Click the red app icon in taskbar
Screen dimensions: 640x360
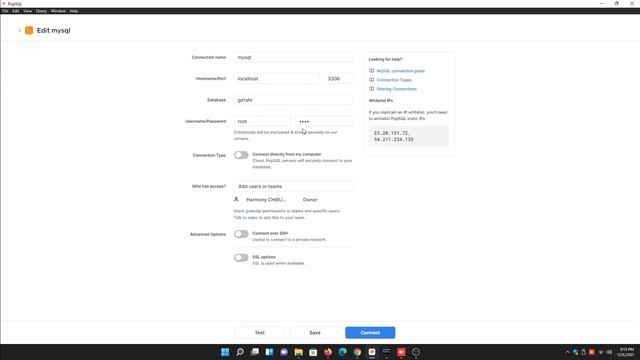tap(401, 352)
